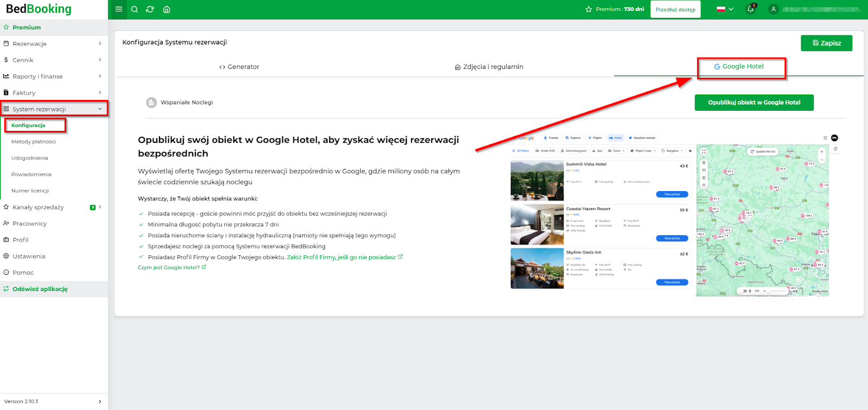Click the refresh arrows icon in top bar
This screenshot has height=410, width=868.
coord(150,9)
